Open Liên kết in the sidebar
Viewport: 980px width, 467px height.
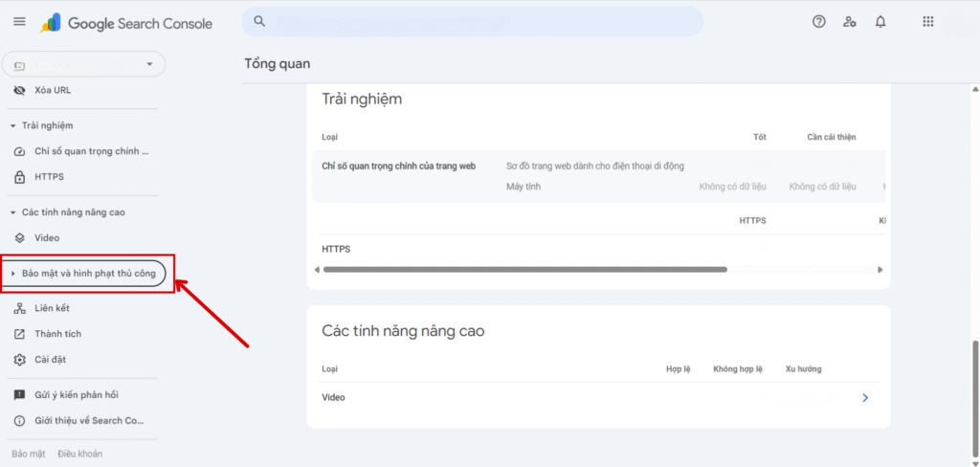tap(52, 308)
